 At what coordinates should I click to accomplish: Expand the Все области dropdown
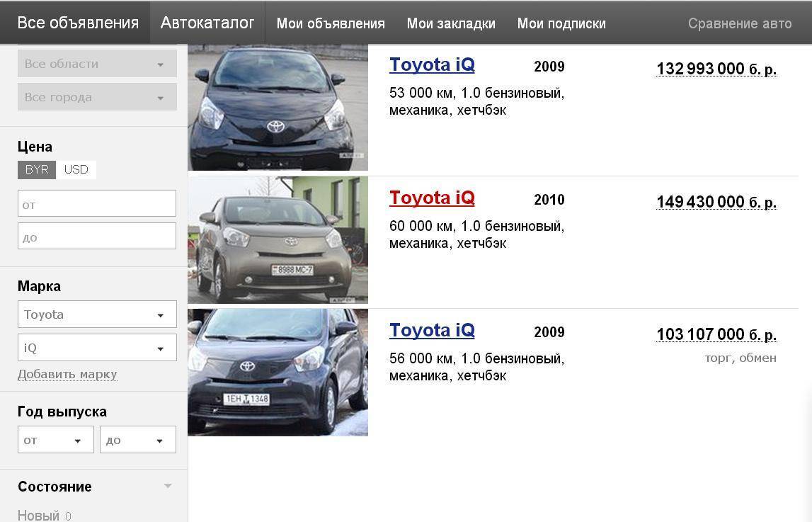98,64
